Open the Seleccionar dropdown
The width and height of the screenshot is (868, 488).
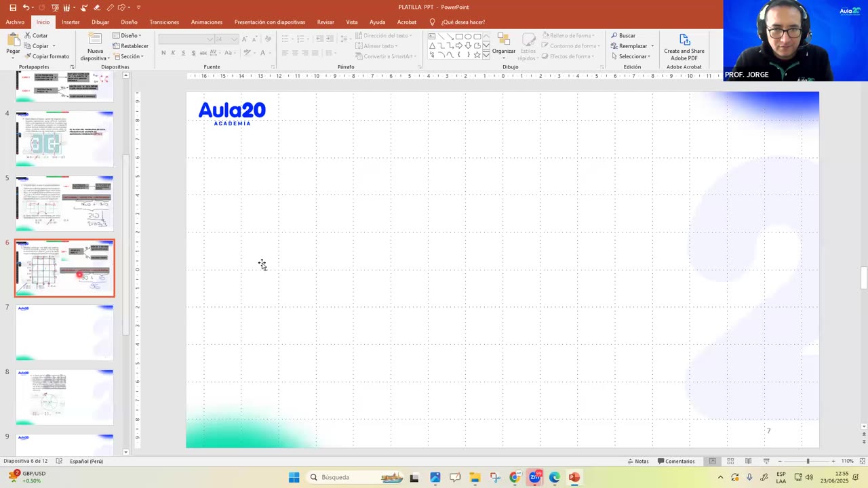tap(632, 56)
